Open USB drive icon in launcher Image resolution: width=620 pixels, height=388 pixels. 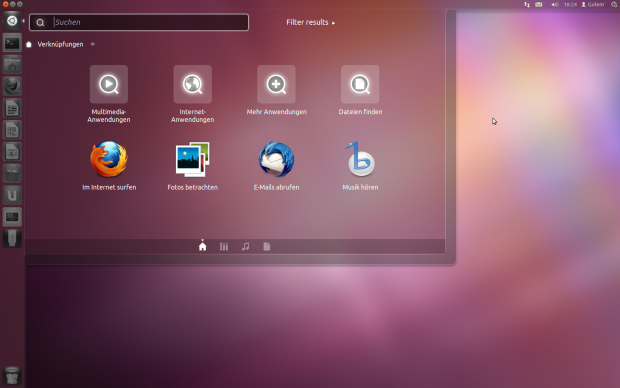(x=12, y=238)
